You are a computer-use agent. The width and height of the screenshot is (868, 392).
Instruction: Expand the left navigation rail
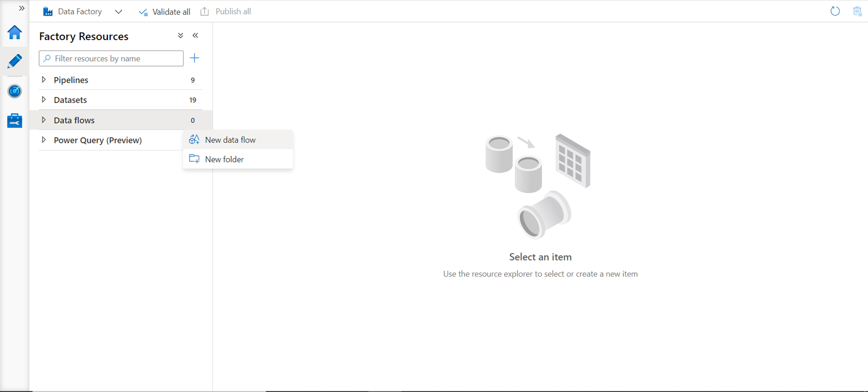pyautogui.click(x=22, y=8)
